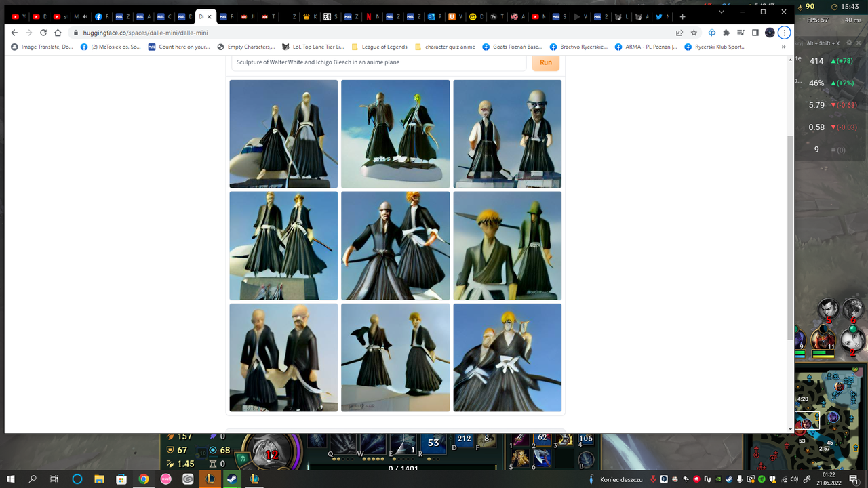Mute audio on the playing tab
Screen dimensions: 868x488
click(85, 16)
